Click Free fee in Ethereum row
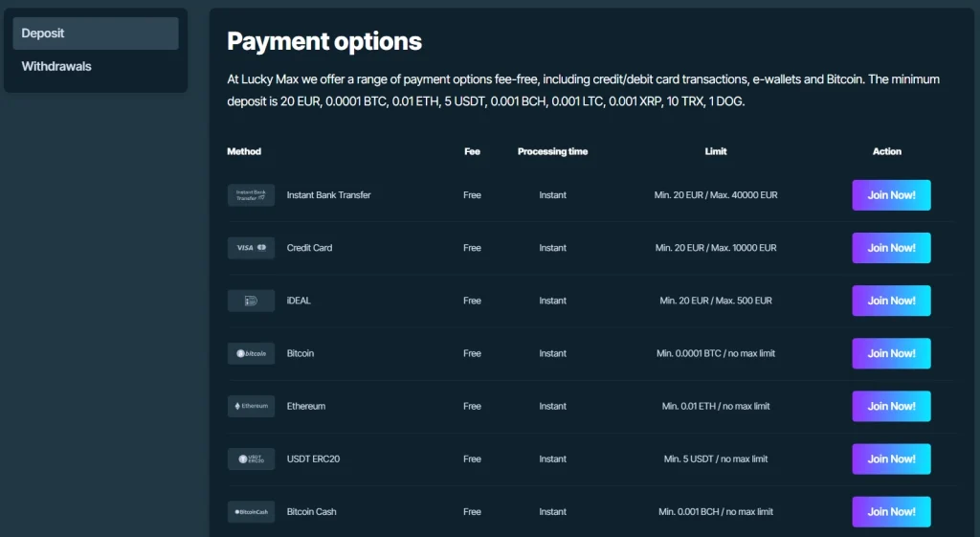The image size is (980, 537). (473, 407)
